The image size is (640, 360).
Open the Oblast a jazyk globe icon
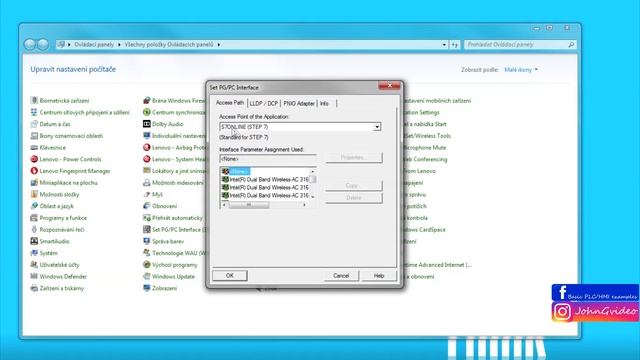(x=34, y=206)
